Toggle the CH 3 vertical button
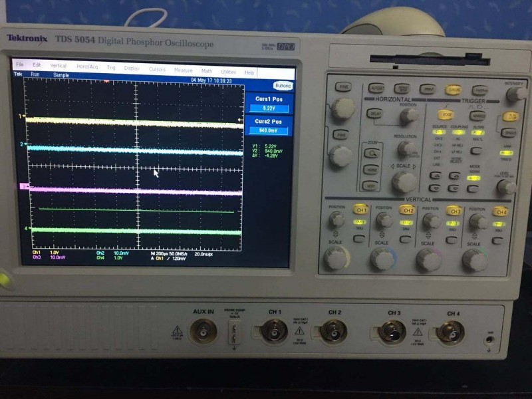Viewport: 532px width, 399px height. click(454, 211)
